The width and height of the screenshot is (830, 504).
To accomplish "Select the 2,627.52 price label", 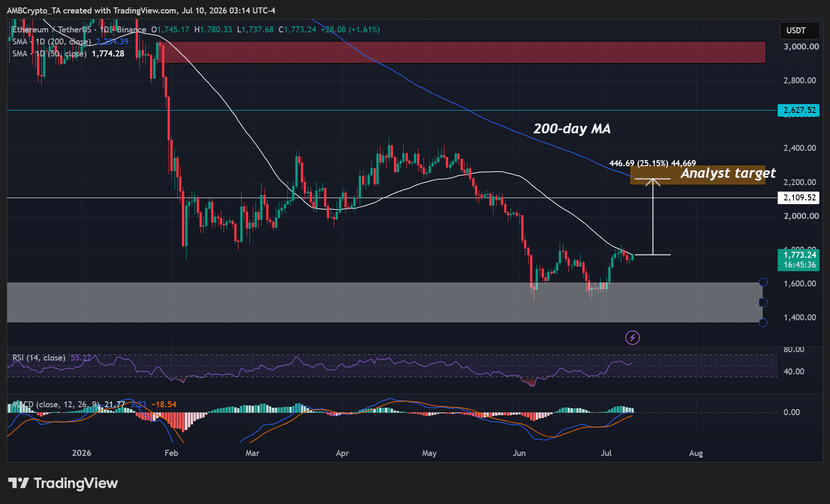I will [799, 110].
